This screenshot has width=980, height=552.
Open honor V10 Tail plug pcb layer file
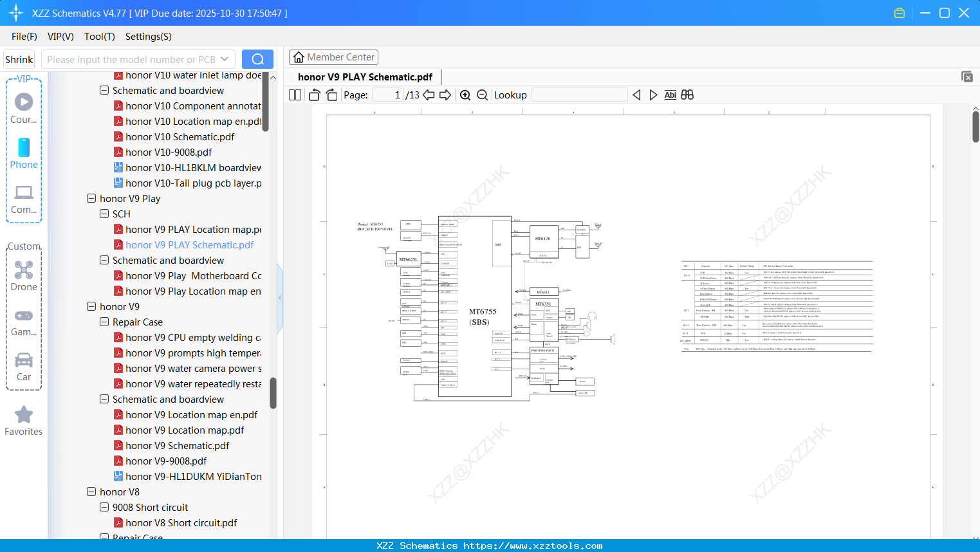click(187, 183)
